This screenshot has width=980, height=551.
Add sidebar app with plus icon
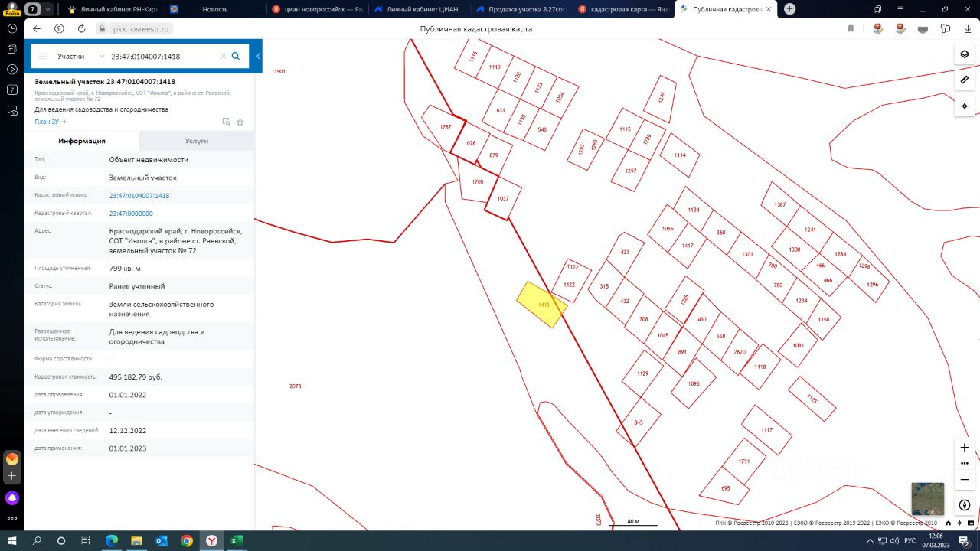12,476
